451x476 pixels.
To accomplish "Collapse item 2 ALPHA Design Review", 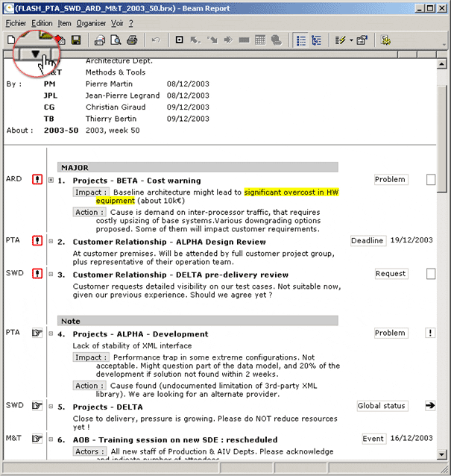I will point(51,241).
